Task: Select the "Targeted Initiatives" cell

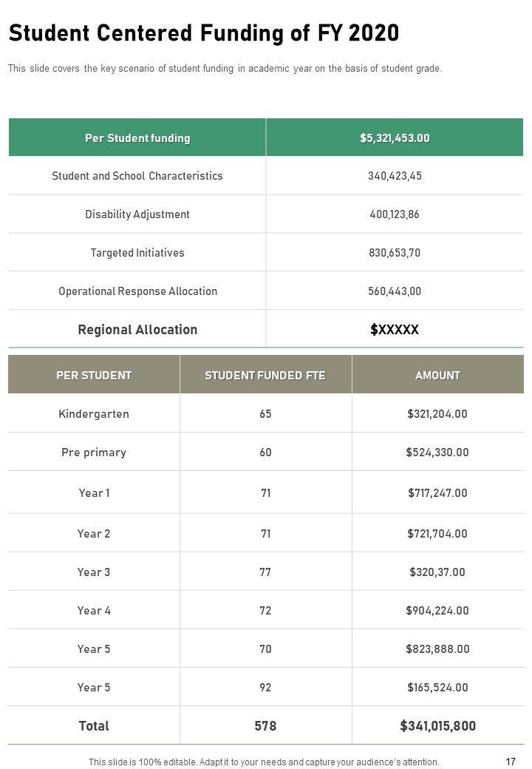Action: pos(137,253)
